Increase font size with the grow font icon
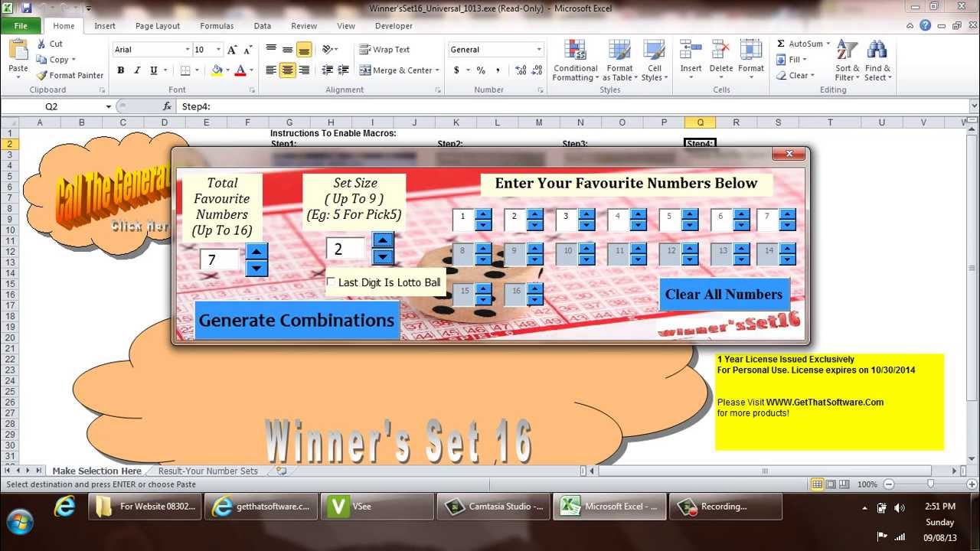 pyautogui.click(x=233, y=50)
